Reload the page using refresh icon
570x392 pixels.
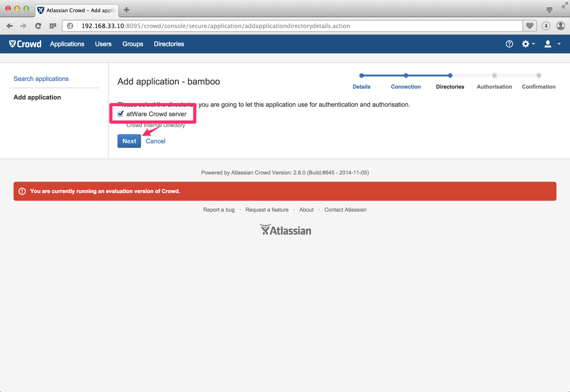click(x=38, y=26)
